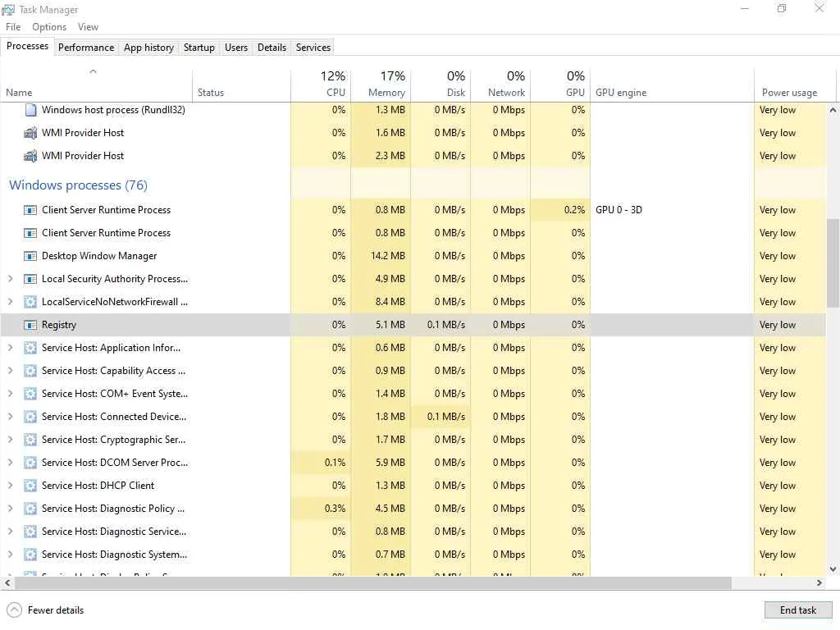Click the Registry process icon
The height and width of the screenshot is (630, 840).
coord(30,325)
